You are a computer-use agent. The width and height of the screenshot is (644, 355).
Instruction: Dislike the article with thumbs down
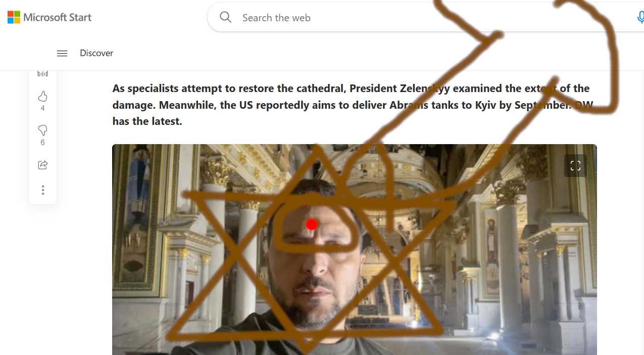coord(43,130)
